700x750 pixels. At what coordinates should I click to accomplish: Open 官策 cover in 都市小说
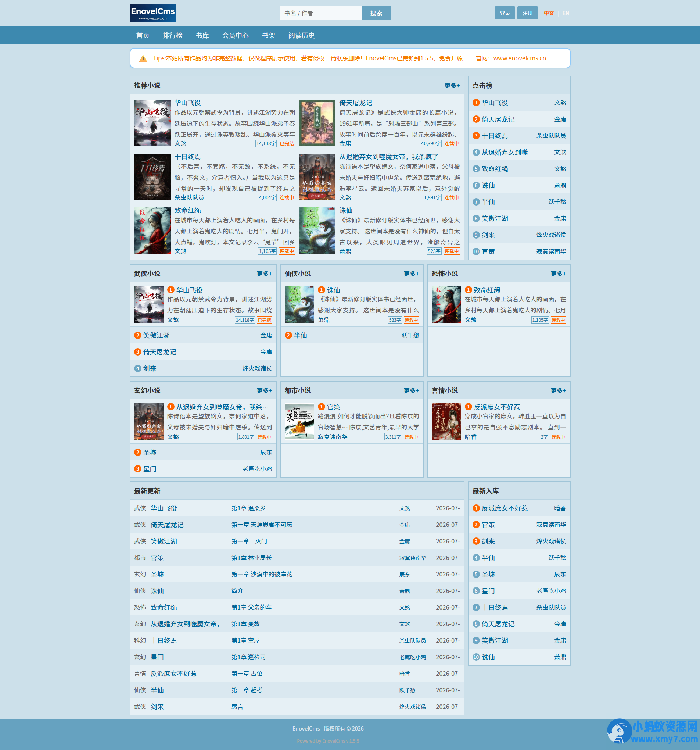tap(299, 421)
